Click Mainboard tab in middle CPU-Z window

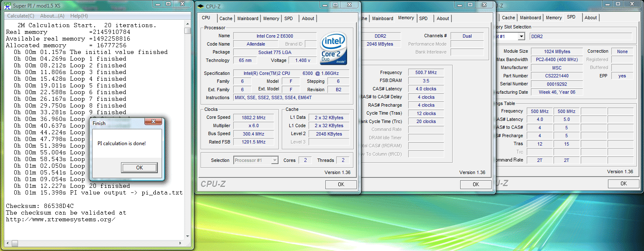(383, 18)
